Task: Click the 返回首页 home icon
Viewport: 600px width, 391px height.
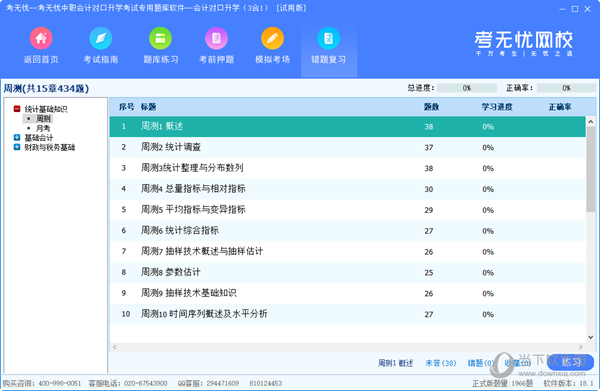Action: 41,38
